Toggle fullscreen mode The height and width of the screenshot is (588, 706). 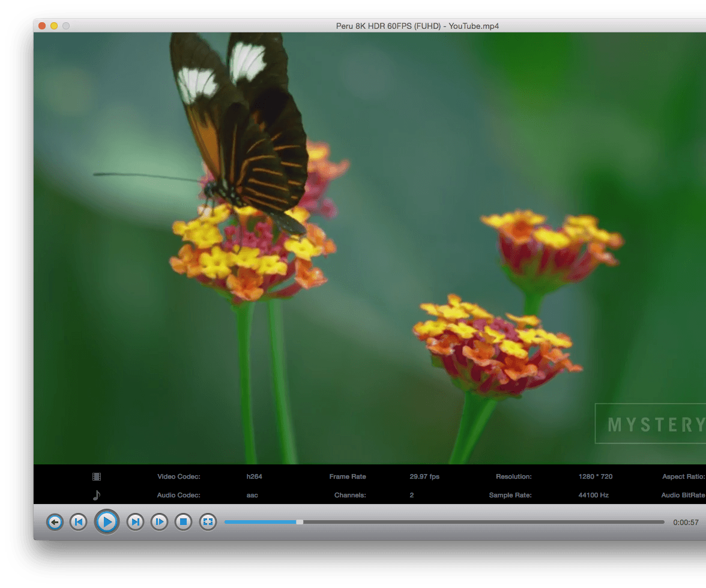(x=207, y=522)
